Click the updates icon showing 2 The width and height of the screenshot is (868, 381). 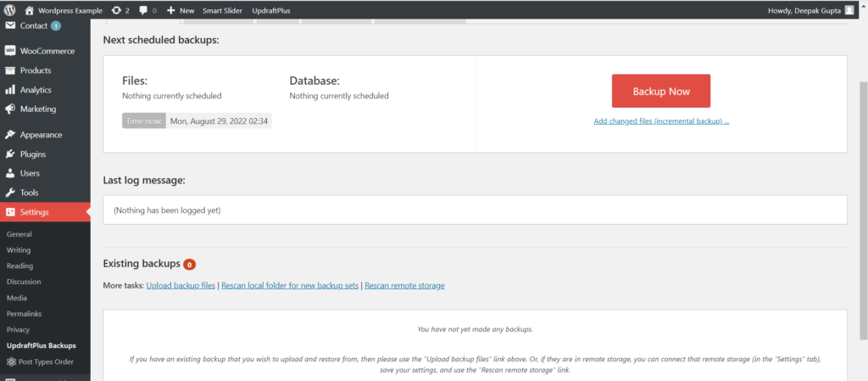tap(116, 10)
